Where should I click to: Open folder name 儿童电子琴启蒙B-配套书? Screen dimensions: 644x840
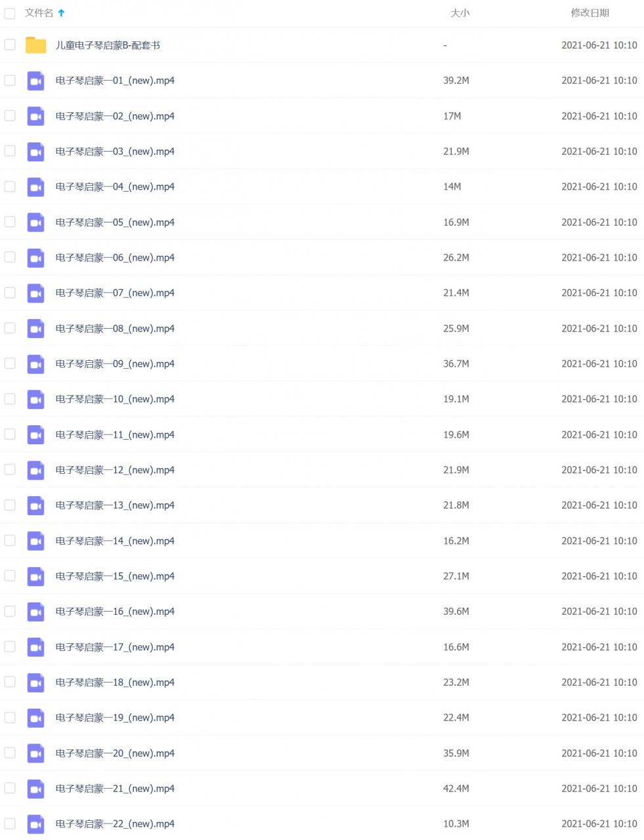click(x=108, y=45)
